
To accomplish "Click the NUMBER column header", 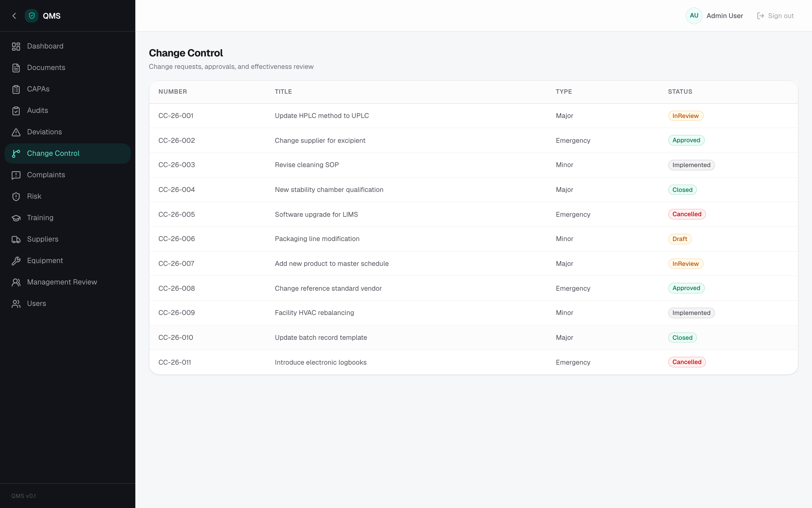I will [173, 92].
